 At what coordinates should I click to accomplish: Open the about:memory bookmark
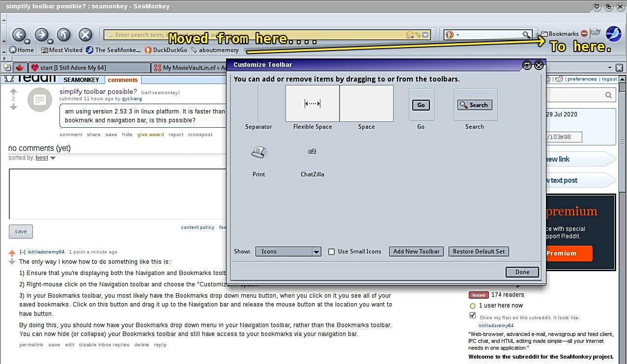click(215, 50)
